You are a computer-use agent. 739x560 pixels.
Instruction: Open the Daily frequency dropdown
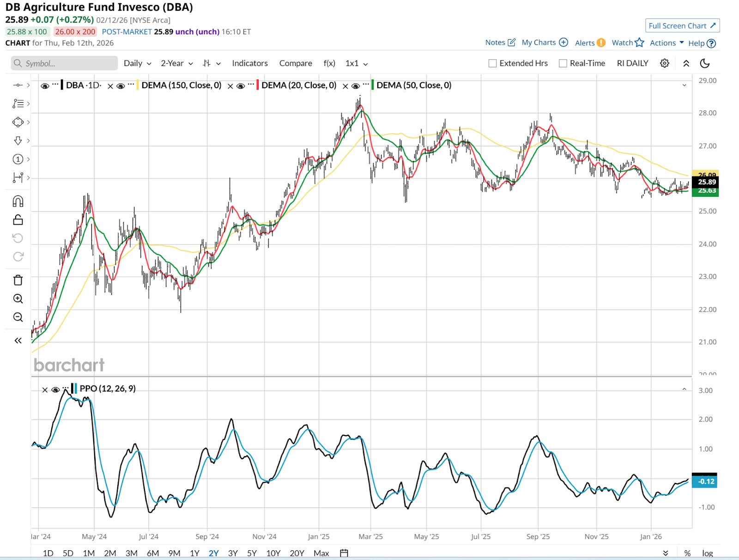[138, 63]
